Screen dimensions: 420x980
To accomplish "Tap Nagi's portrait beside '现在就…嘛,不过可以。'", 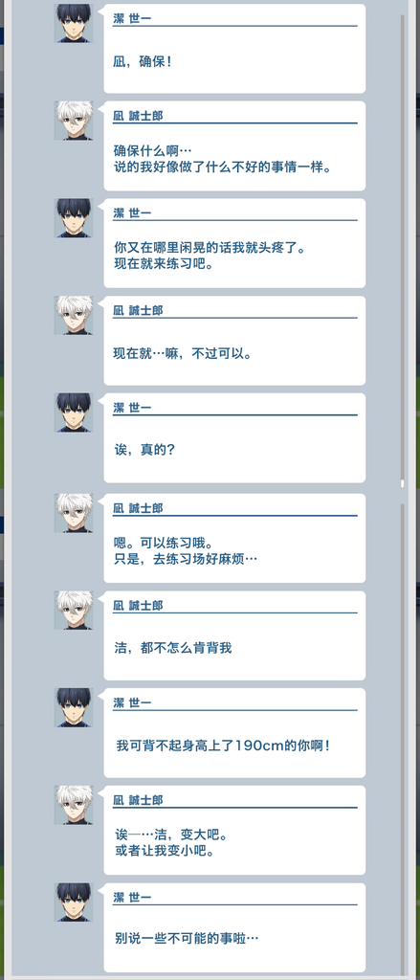I will (74, 316).
